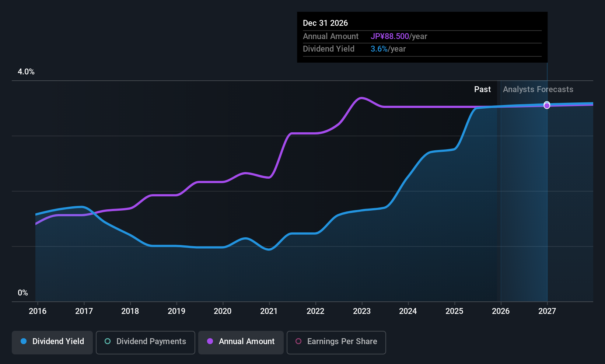The height and width of the screenshot is (364, 605).
Task: Click the purple data point marker at 2027
Action: pos(547,106)
